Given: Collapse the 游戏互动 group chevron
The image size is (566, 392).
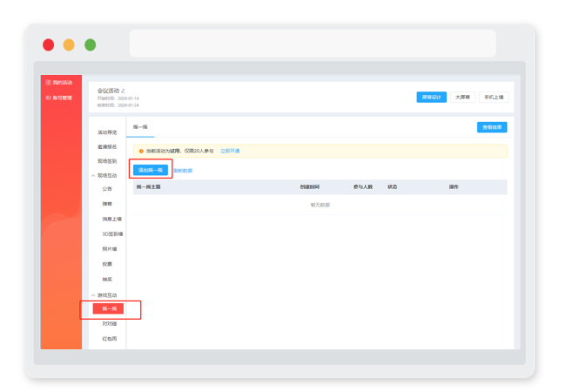Looking at the screenshot, I should [93, 295].
